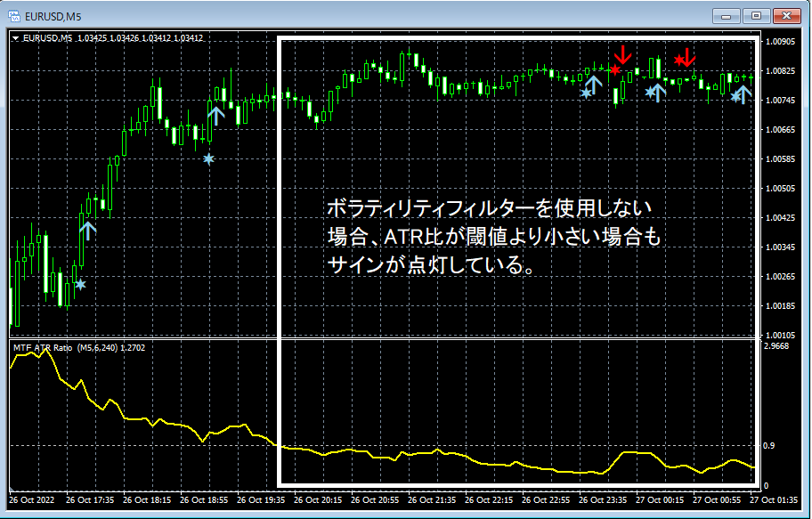
Task: Click the time axis label 26 Oct 18:55
Action: click(x=204, y=500)
